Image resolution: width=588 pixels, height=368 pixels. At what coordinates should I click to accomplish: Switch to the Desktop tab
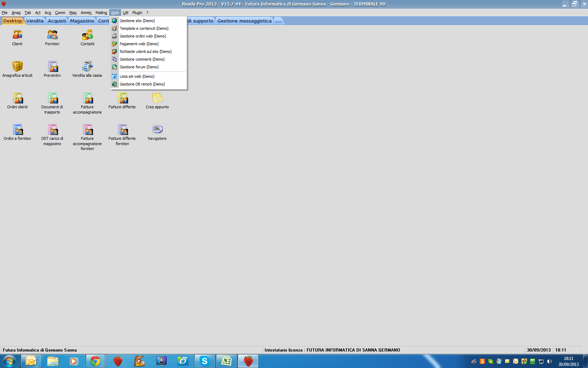(13, 21)
